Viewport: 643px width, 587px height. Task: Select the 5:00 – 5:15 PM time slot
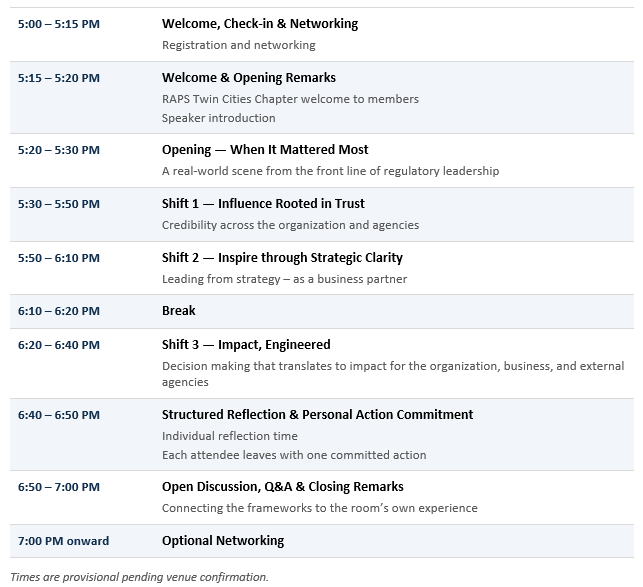click(59, 24)
